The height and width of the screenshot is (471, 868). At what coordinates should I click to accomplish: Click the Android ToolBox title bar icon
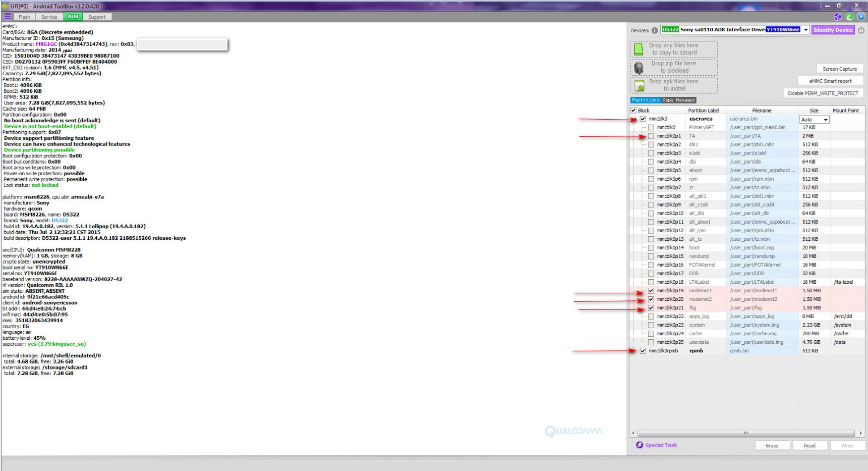coord(5,6)
